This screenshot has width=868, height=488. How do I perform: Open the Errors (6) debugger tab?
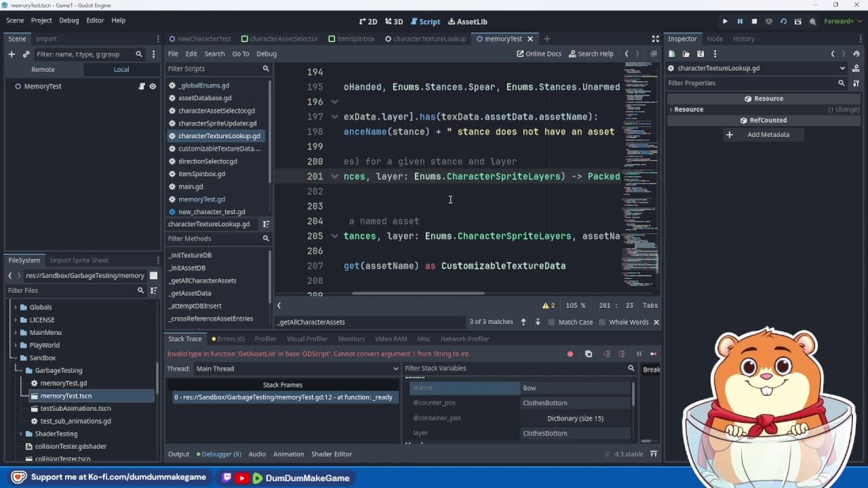tap(228, 339)
